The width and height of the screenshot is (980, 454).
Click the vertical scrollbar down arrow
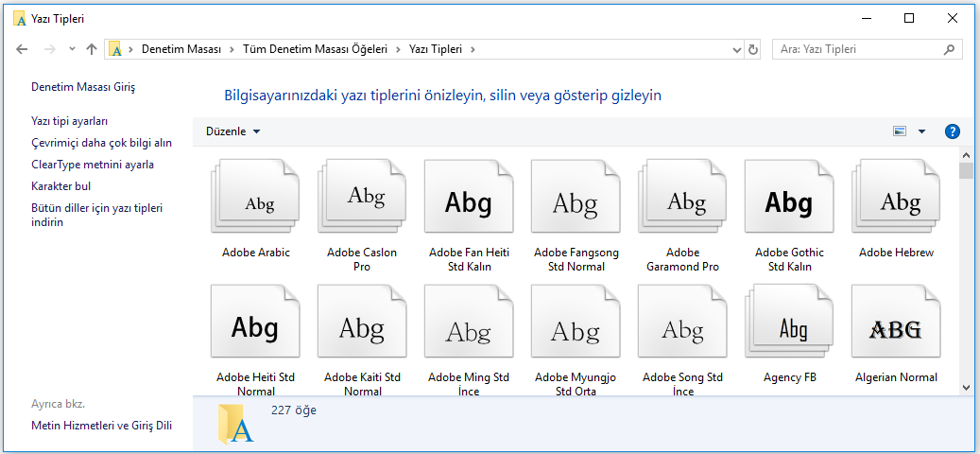pyautogui.click(x=966, y=387)
